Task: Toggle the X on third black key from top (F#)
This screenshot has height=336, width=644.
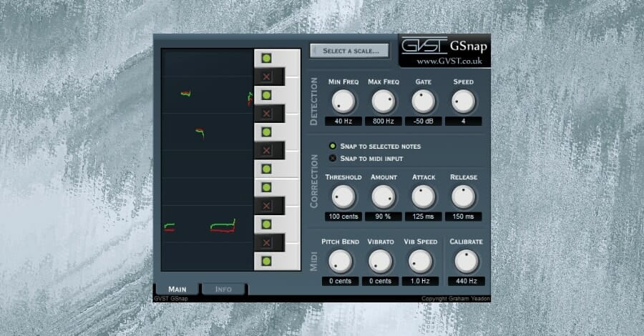Action: [266, 151]
